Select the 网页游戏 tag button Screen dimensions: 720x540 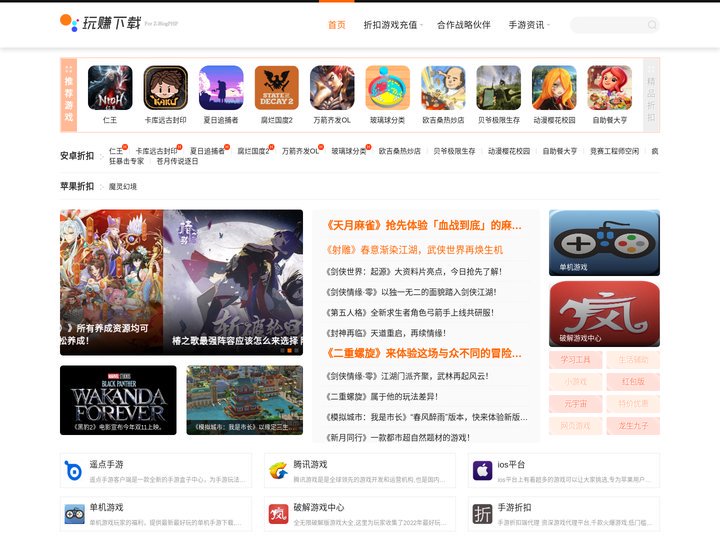tap(575, 426)
